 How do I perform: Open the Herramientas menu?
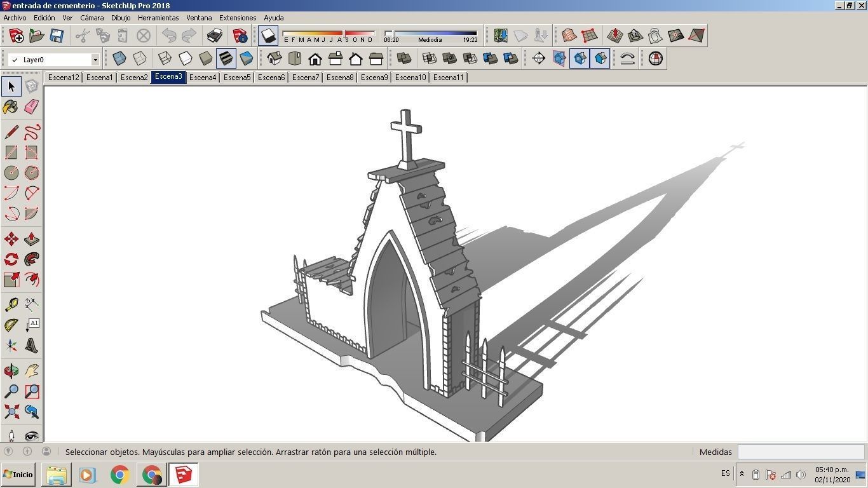pyautogui.click(x=158, y=18)
